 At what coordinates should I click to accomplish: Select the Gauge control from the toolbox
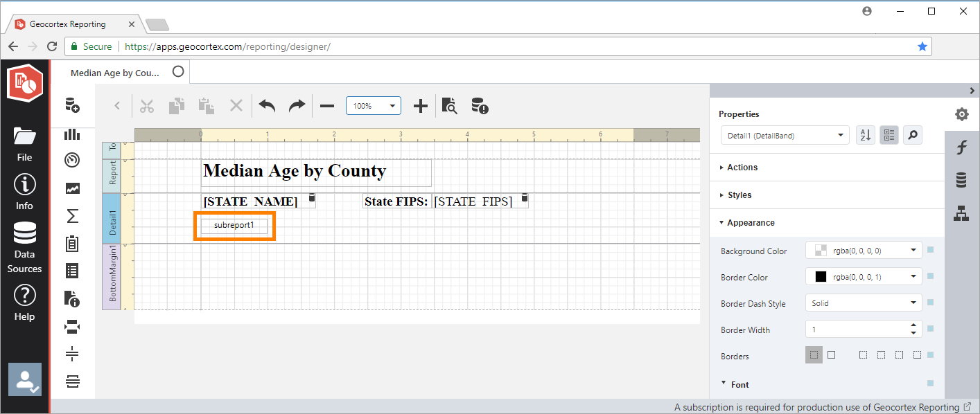pyautogui.click(x=72, y=160)
